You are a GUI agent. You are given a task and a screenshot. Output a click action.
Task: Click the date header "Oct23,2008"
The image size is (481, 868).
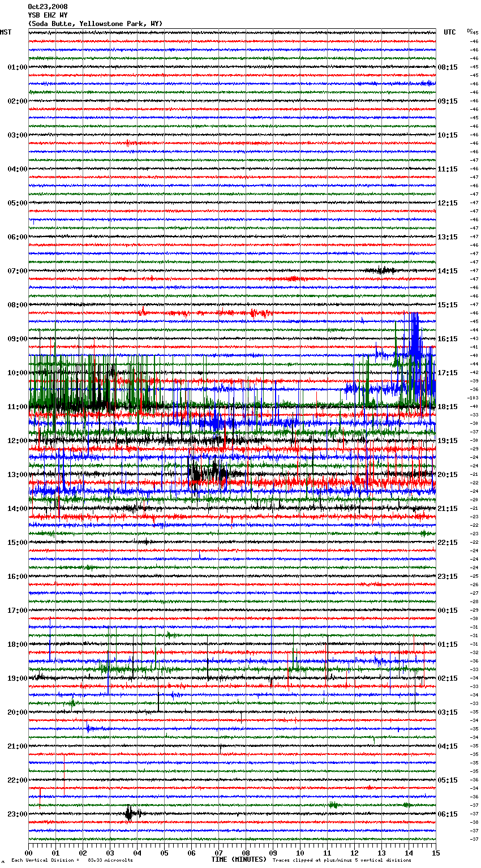(x=48, y=7)
